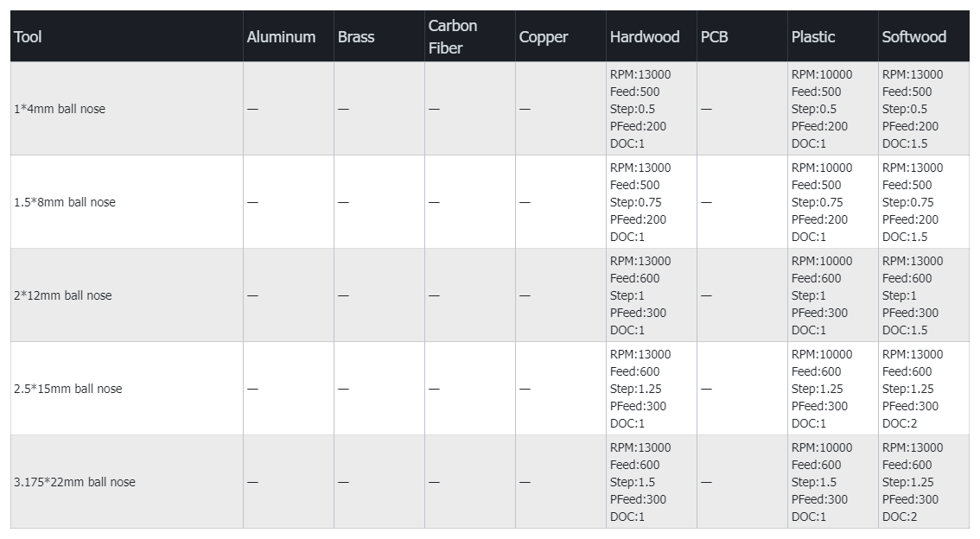Screen dimensions: 980x539
Task: Select the Brass column header
Action: coord(357,37)
